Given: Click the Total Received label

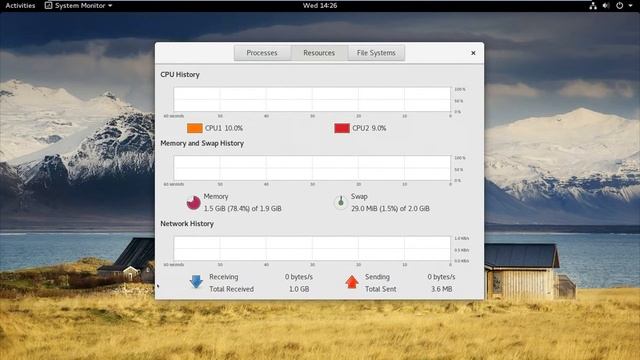Looking at the screenshot, I should (231, 289).
